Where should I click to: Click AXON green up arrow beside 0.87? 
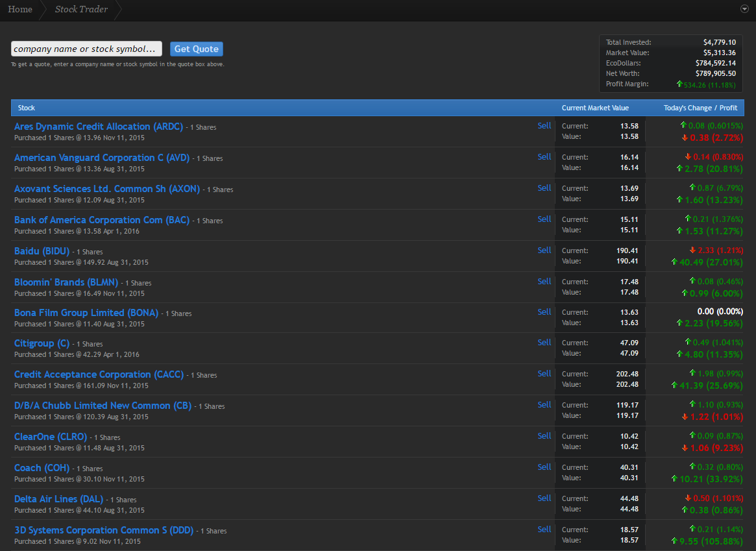point(692,187)
